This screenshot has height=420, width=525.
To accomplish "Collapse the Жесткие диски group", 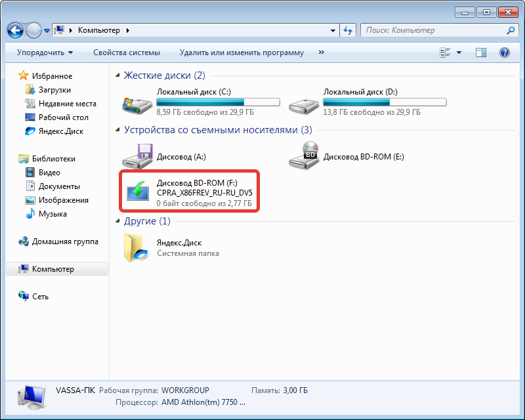I will (x=117, y=75).
